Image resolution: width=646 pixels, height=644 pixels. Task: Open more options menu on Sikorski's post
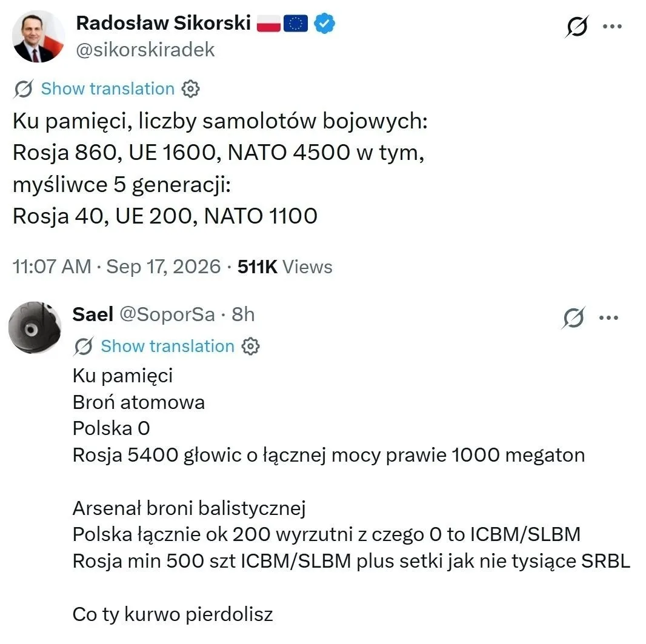[x=612, y=26]
